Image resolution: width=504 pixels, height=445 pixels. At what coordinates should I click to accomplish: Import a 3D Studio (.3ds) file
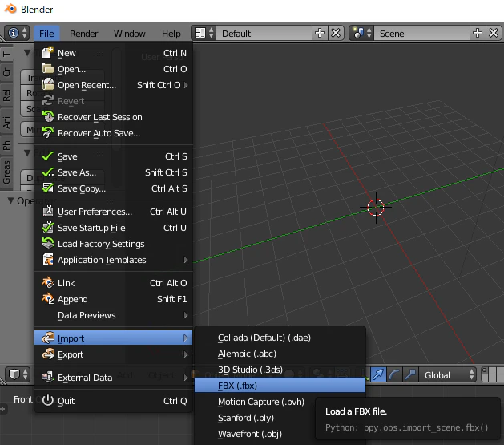[x=280, y=370]
